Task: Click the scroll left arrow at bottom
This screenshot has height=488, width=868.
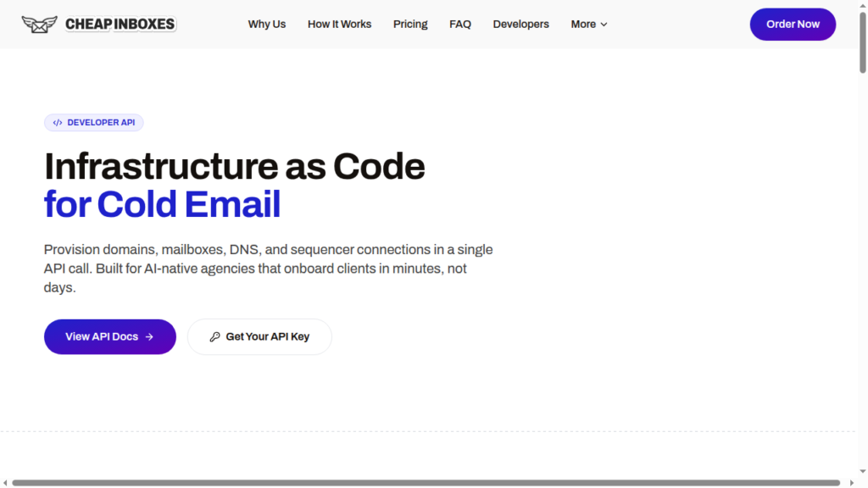Action: pos(5,483)
